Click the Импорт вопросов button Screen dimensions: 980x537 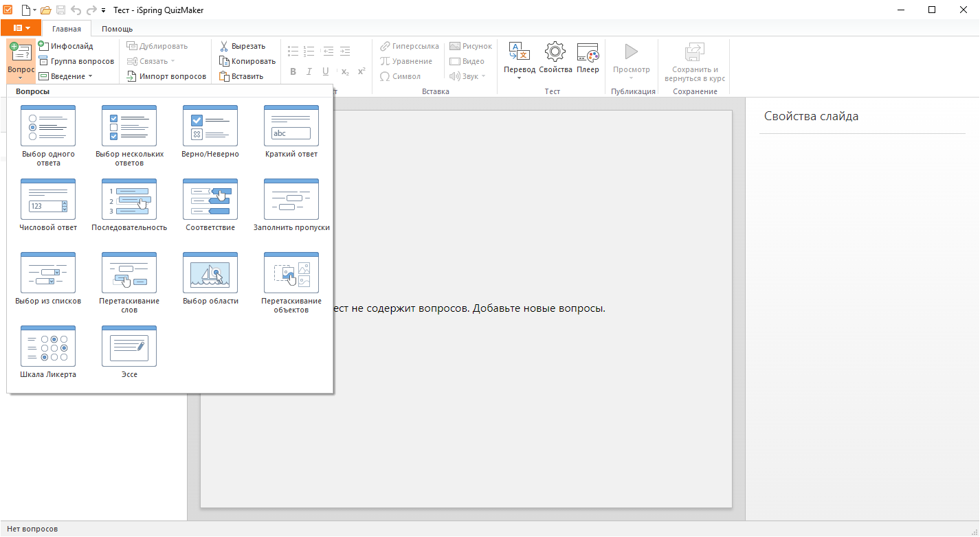[167, 76]
